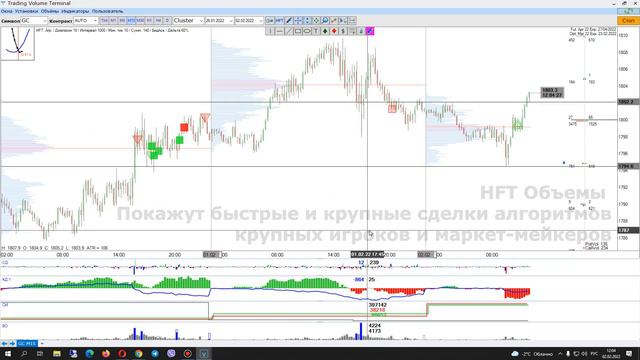Open the Установки menu

(26, 11)
